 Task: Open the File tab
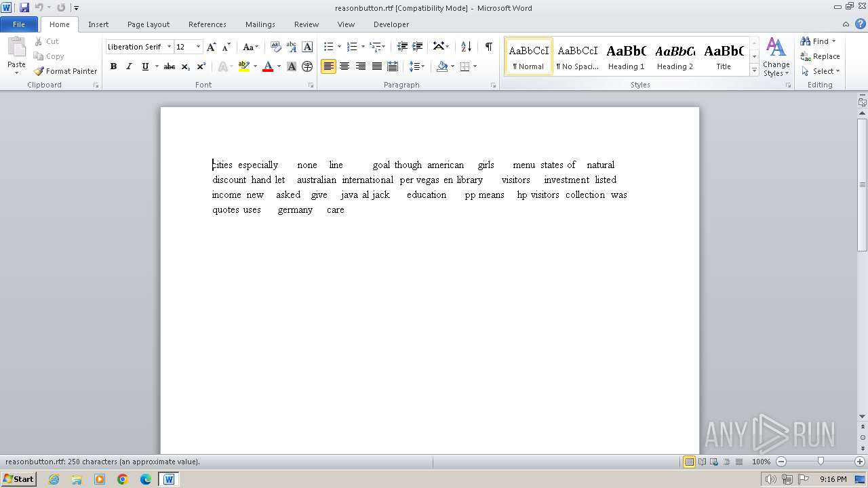19,24
